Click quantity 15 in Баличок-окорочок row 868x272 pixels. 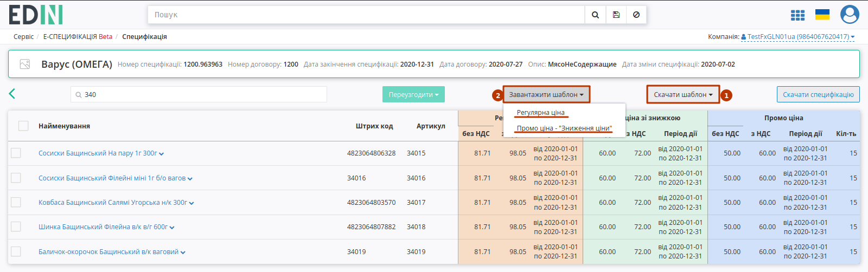point(853,252)
